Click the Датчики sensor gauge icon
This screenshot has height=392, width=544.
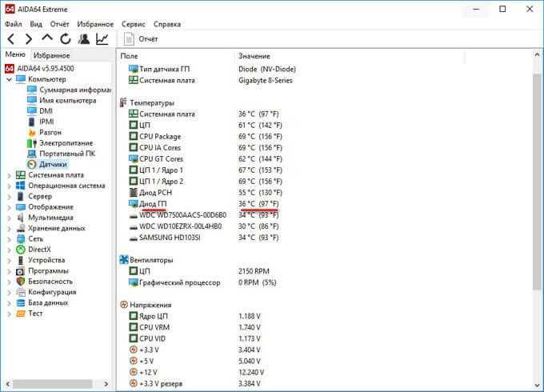[32, 165]
